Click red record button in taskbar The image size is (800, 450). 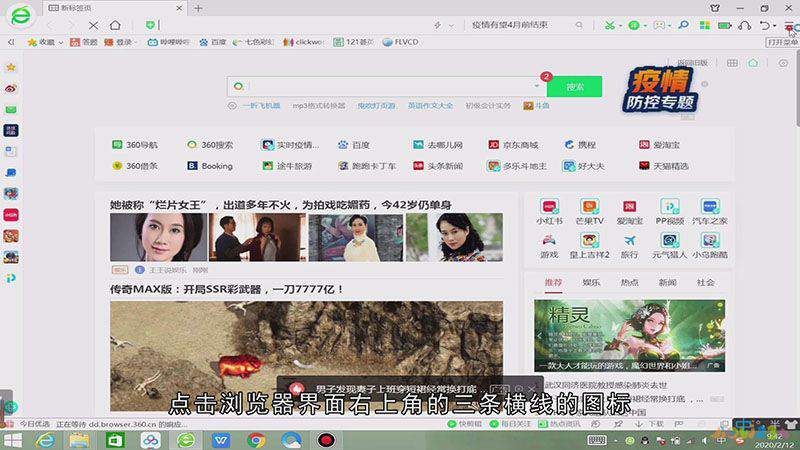click(x=326, y=440)
